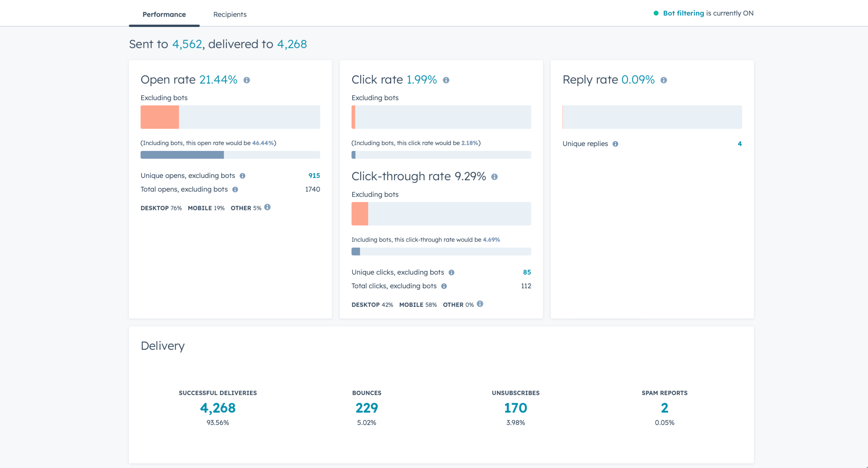Viewport: 868px width, 468px height.
Task: Select the 93.56% delivery percentage
Action: pos(218,423)
